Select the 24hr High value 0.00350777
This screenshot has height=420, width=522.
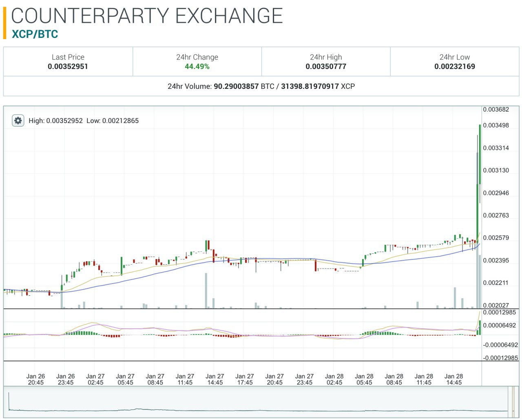point(326,66)
